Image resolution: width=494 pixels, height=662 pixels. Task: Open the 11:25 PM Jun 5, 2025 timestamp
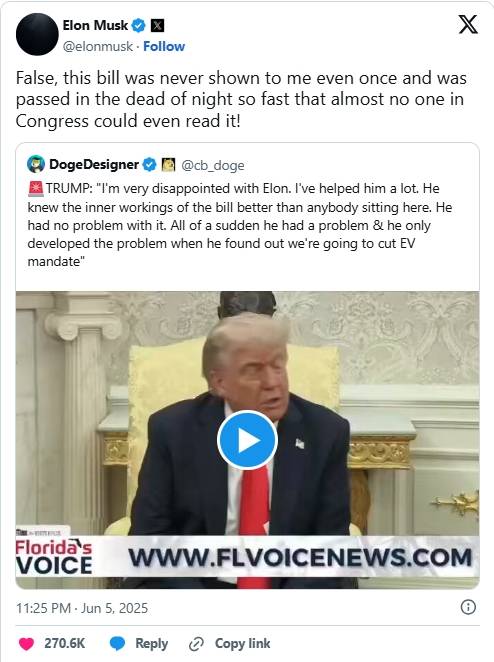(82, 608)
